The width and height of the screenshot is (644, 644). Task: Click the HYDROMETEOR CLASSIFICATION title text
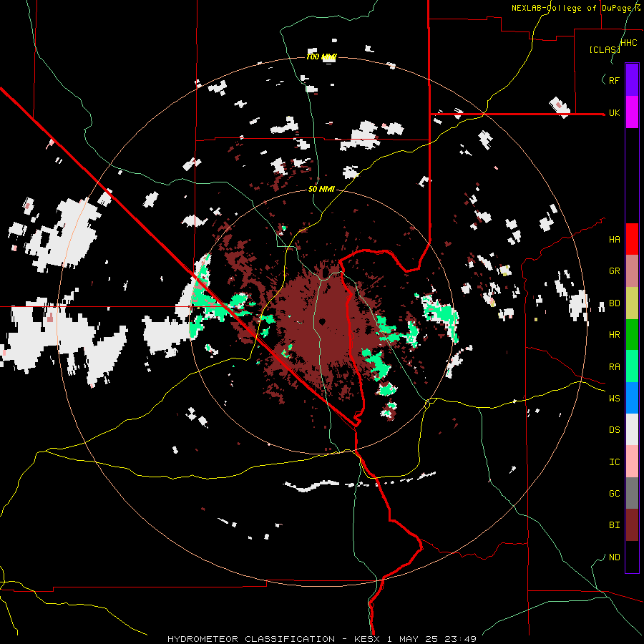coord(251,639)
